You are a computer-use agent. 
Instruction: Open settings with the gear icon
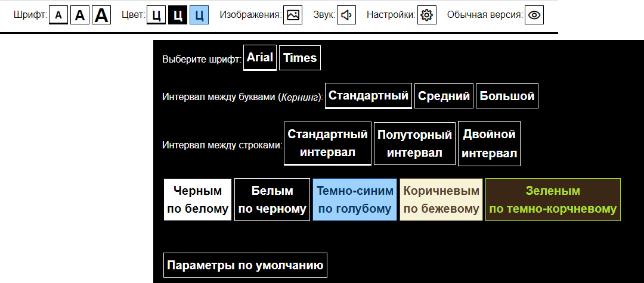(x=426, y=15)
